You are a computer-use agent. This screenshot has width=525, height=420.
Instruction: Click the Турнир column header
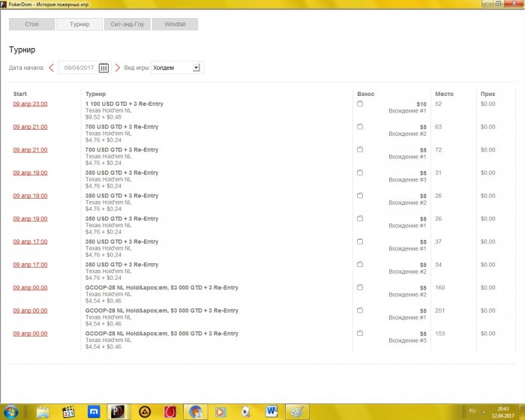click(95, 94)
